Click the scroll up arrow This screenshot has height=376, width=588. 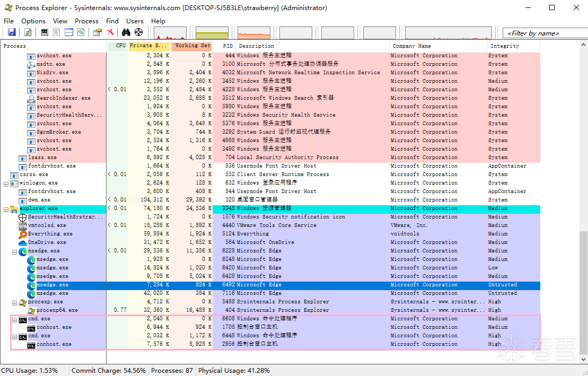[x=583, y=45]
